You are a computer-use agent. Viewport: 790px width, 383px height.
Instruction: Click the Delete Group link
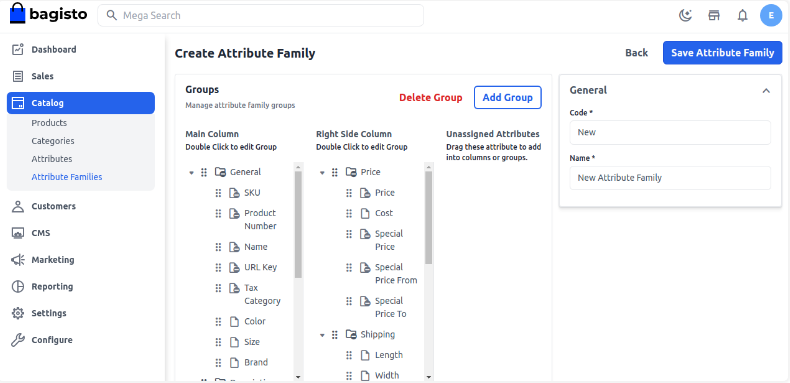click(431, 98)
